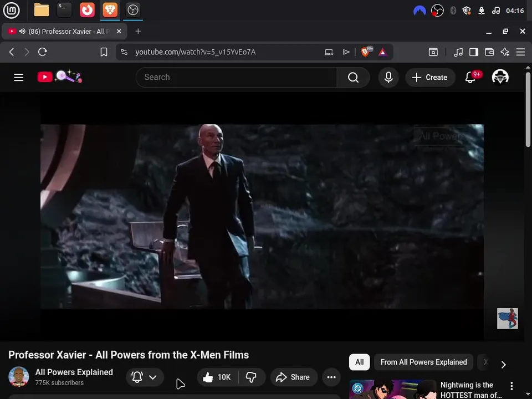Open YouTube notifications bell
The width and height of the screenshot is (532, 399).
(472, 77)
